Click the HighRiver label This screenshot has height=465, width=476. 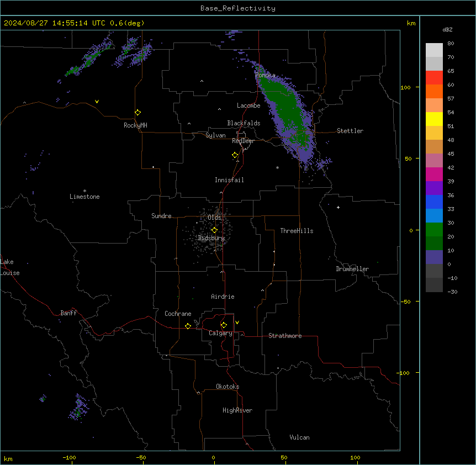[x=237, y=410]
